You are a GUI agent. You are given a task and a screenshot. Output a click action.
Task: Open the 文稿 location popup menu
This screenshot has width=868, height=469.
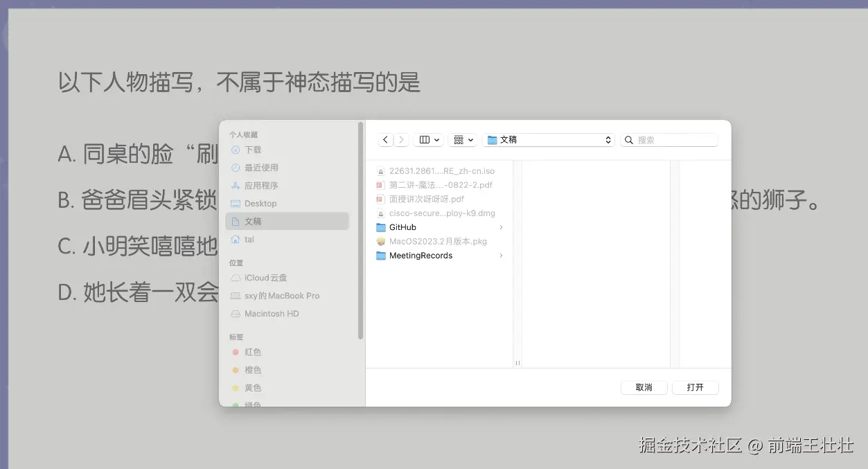pyautogui.click(x=549, y=140)
